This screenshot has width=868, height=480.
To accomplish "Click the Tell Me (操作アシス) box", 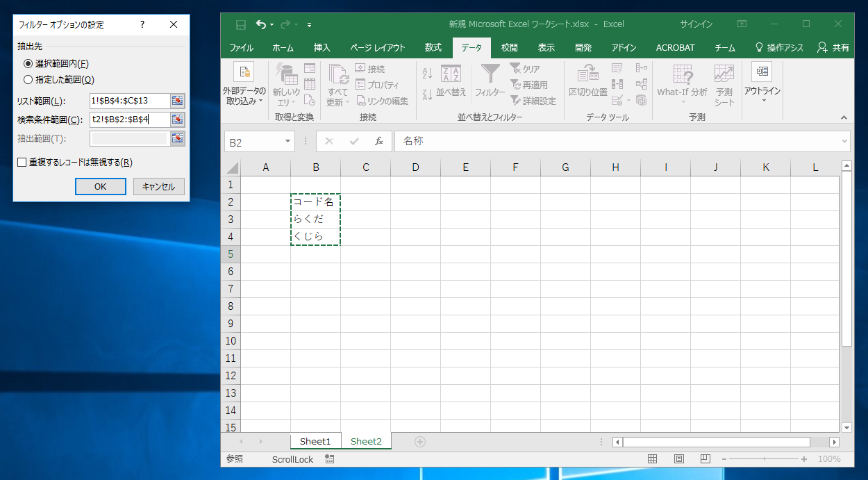I will coord(779,48).
